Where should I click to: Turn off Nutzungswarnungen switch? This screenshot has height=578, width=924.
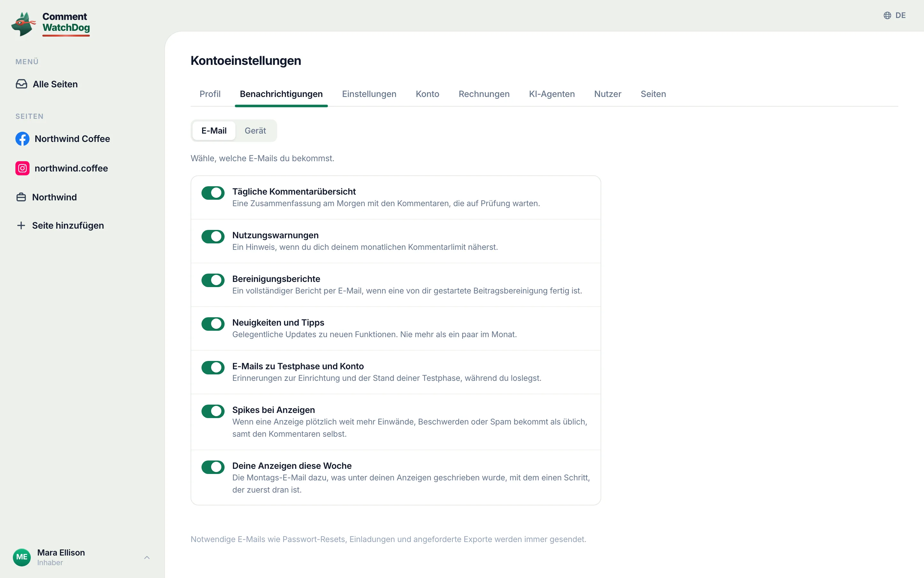point(213,237)
